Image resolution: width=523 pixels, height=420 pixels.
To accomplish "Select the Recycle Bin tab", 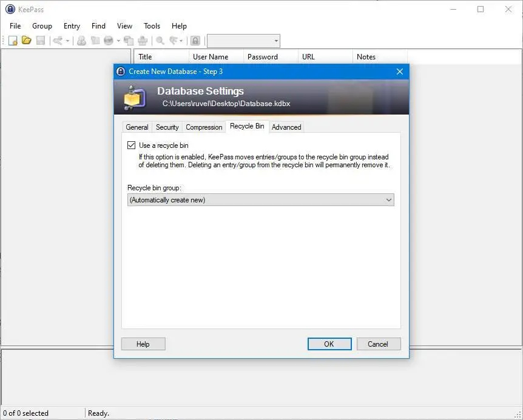I will click(247, 126).
